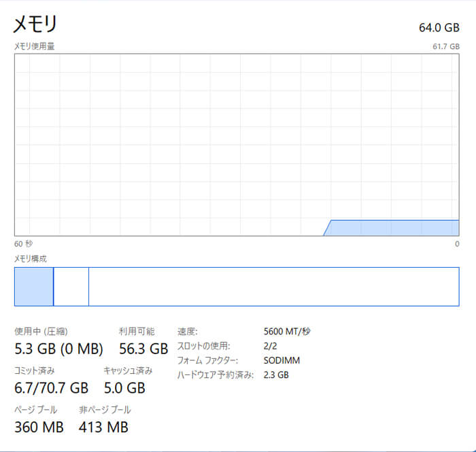Image resolution: width=476 pixels, height=452 pixels.
Task: Click the 5600 MT/秒 speed value
Action: coord(287,332)
